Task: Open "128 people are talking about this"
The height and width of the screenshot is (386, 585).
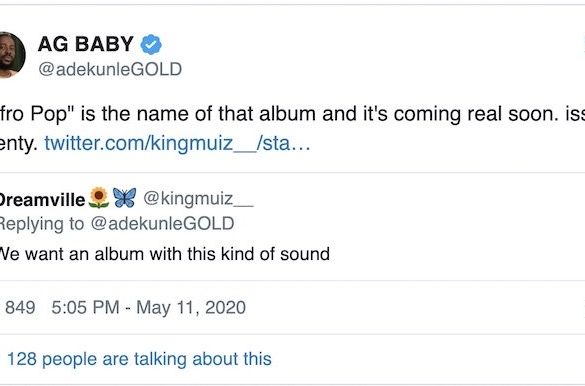Action: [139, 359]
